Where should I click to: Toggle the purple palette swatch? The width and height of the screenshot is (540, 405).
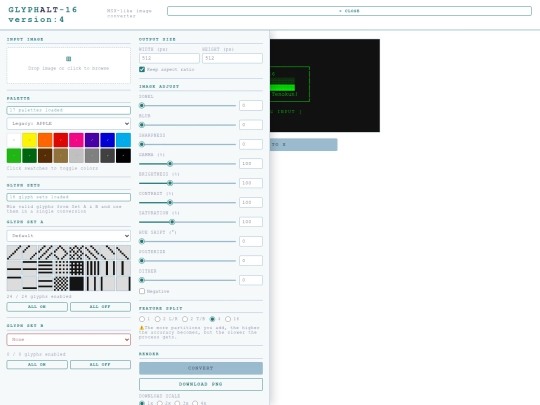coord(92,140)
